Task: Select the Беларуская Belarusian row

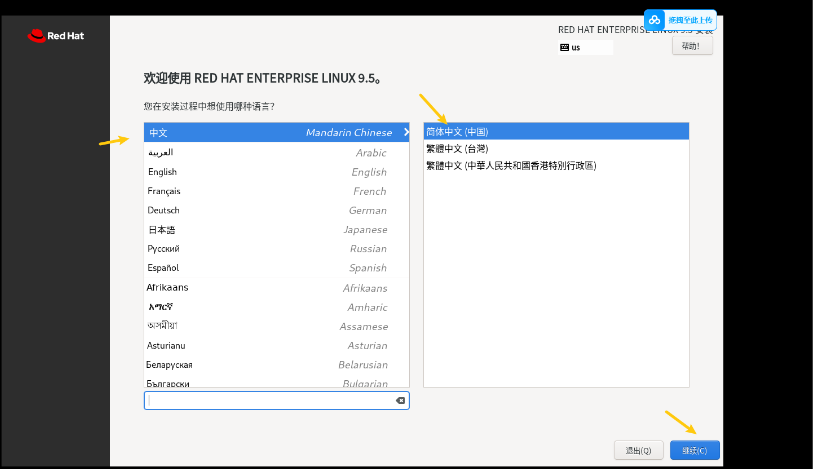Action: 277,365
